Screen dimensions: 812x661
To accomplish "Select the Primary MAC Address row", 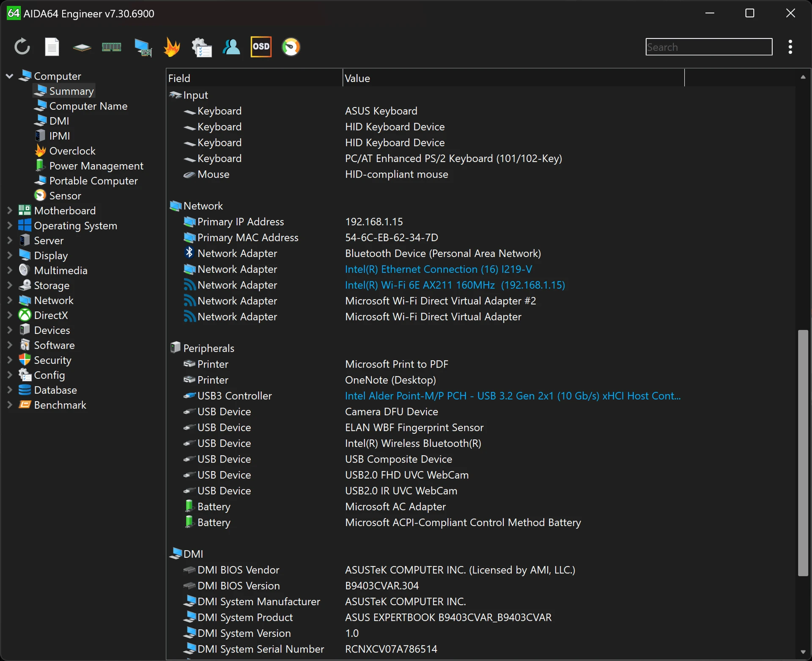I will (480, 237).
